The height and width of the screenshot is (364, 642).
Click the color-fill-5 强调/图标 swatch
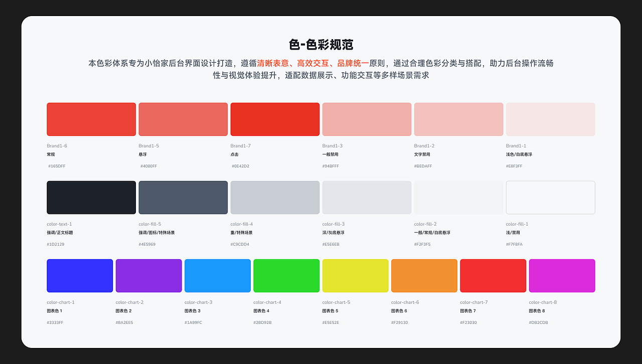[x=183, y=198]
